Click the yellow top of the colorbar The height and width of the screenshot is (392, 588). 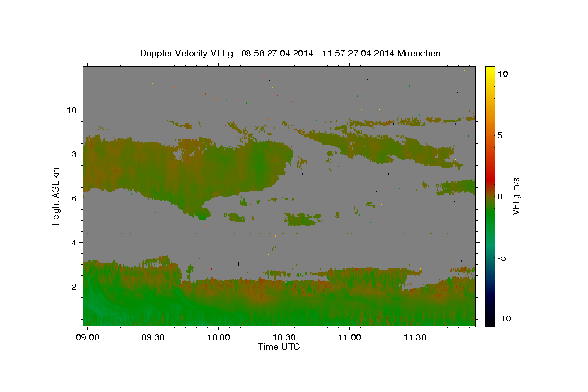pyautogui.click(x=490, y=71)
